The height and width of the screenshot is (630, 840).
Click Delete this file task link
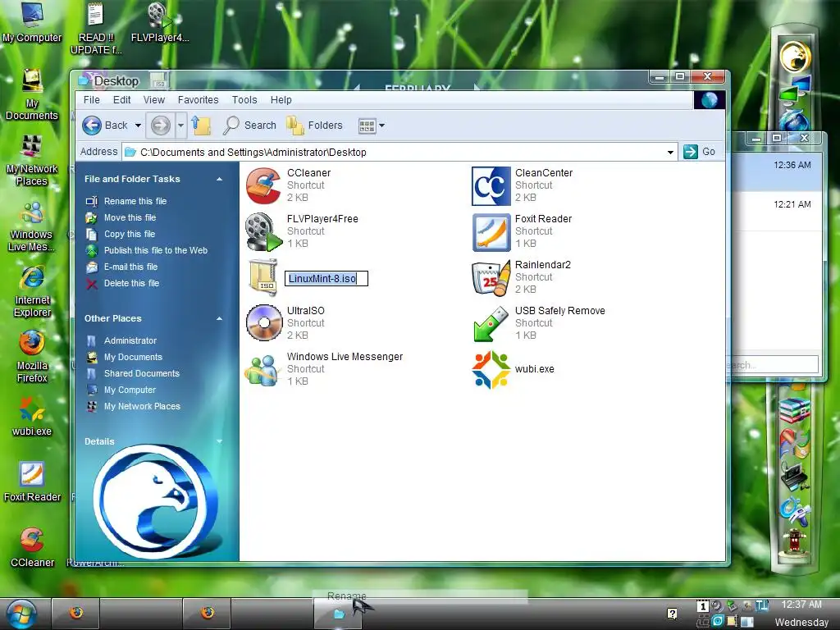point(131,283)
